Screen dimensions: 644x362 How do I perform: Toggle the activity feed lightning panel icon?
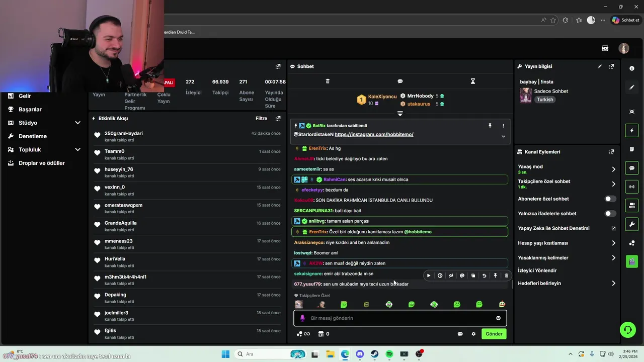[x=632, y=131]
